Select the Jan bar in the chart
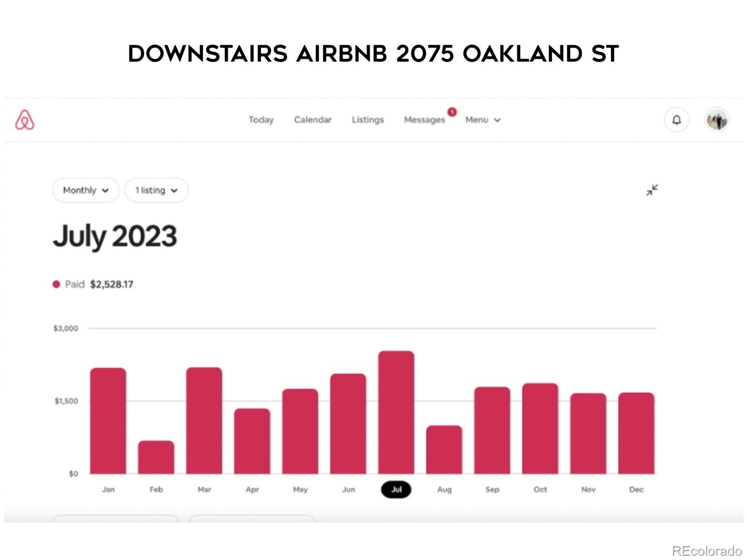Image resolution: width=747 pixels, height=560 pixels. pyautogui.click(x=108, y=421)
